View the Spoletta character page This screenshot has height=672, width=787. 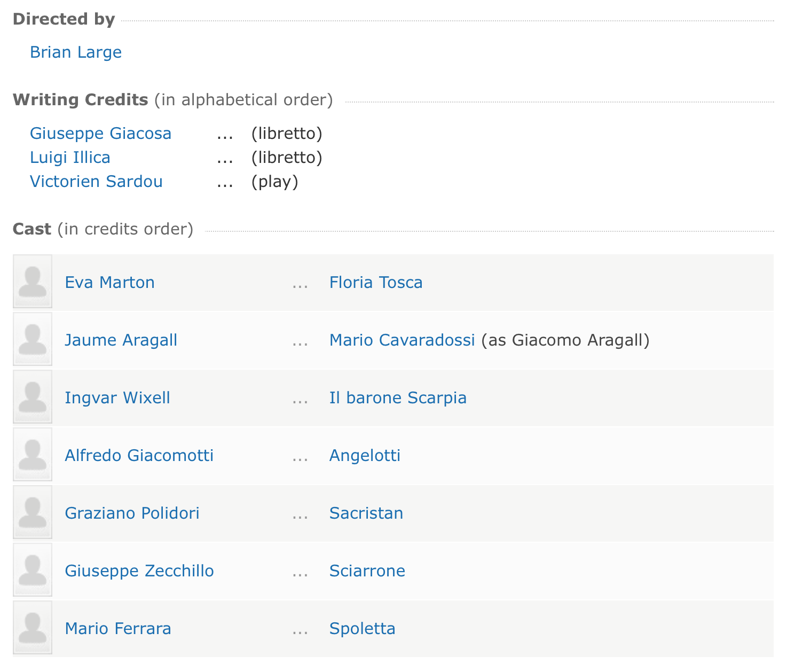pyautogui.click(x=363, y=628)
